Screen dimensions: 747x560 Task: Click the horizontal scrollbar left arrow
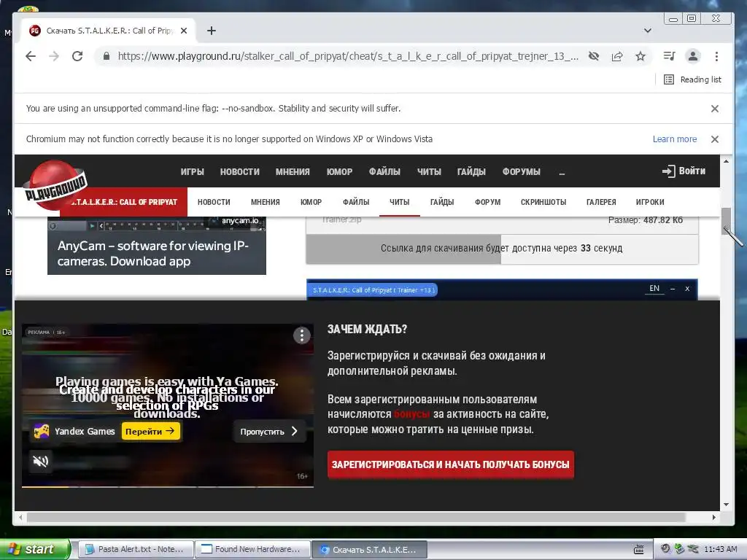click(20, 517)
